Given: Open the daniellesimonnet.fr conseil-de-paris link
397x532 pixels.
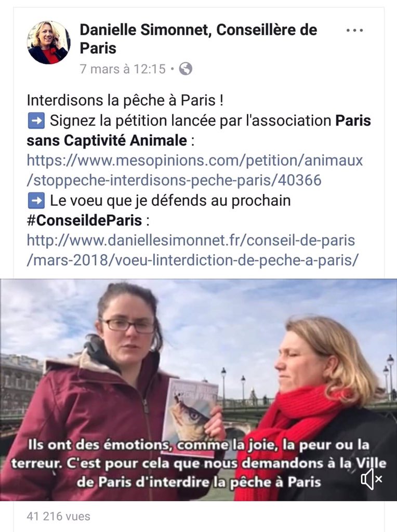Looking at the screenshot, I should 192,250.
